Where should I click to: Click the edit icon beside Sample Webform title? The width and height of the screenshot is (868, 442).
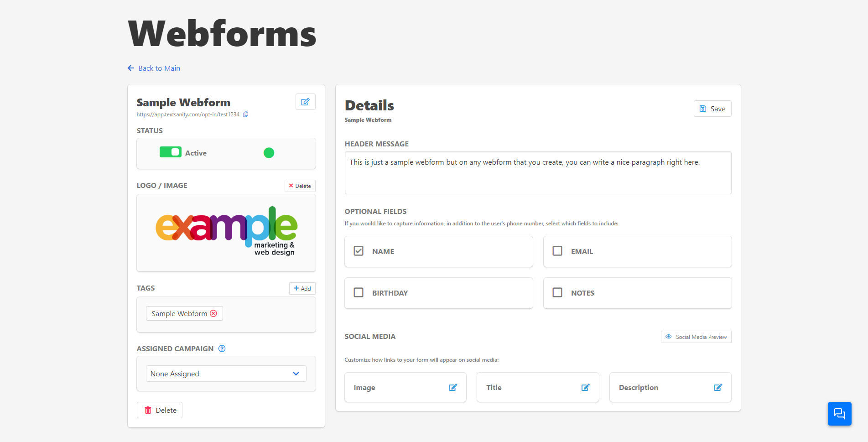pos(305,102)
